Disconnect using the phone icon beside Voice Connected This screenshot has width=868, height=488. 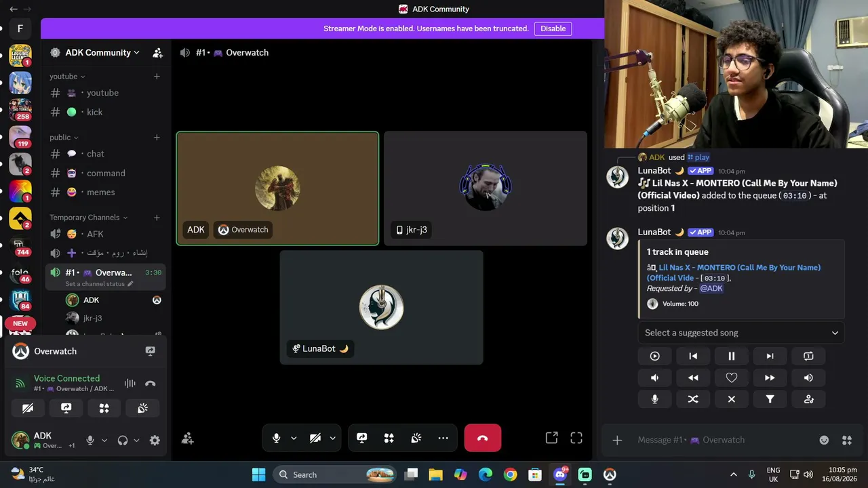tap(151, 383)
